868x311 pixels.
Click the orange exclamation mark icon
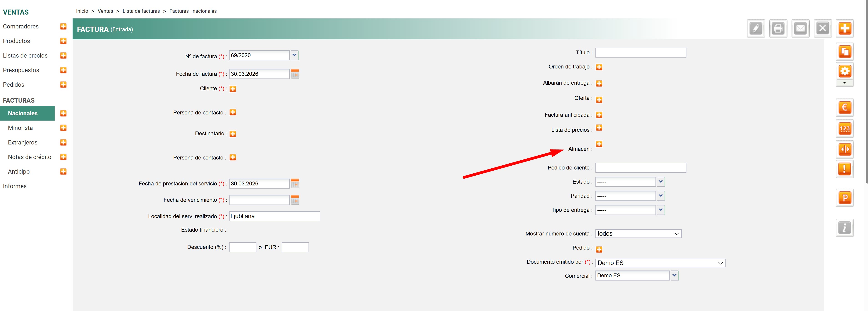point(844,169)
